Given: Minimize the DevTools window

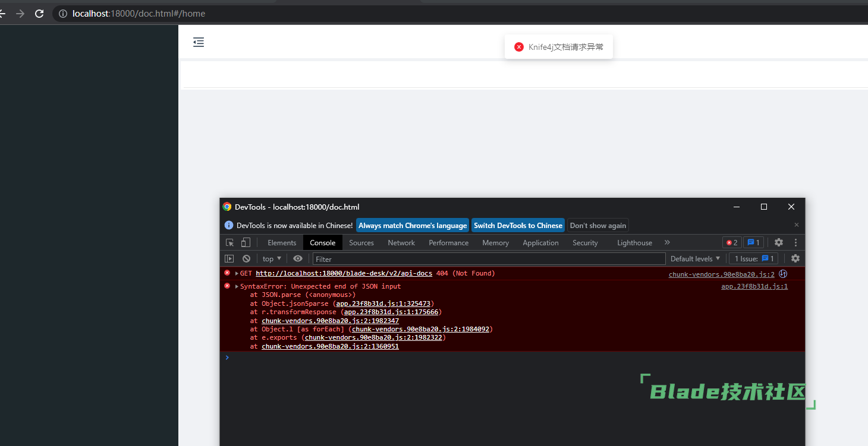Looking at the screenshot, I should tap(737, 207).
